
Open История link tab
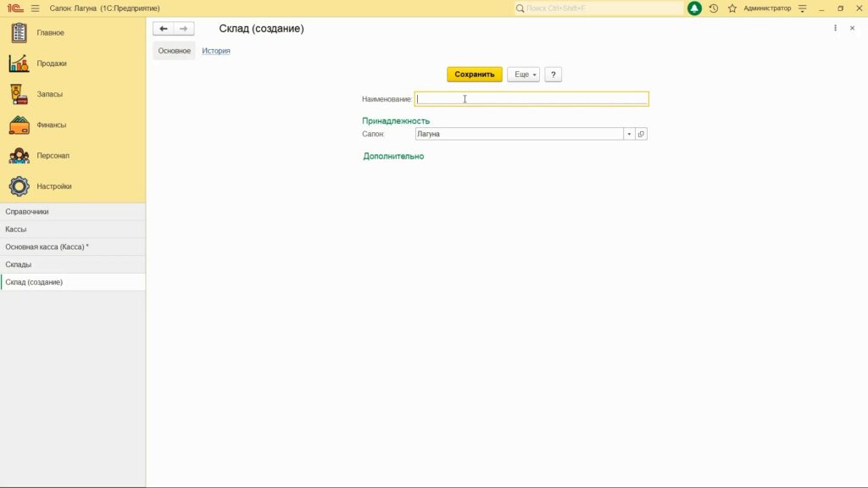coord(216,51)
